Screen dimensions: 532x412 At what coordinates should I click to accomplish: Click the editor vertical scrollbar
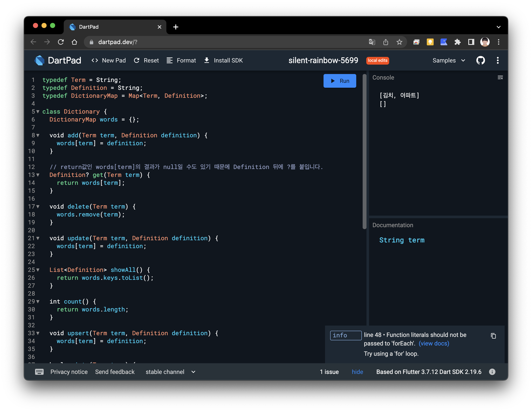[364, 151]
